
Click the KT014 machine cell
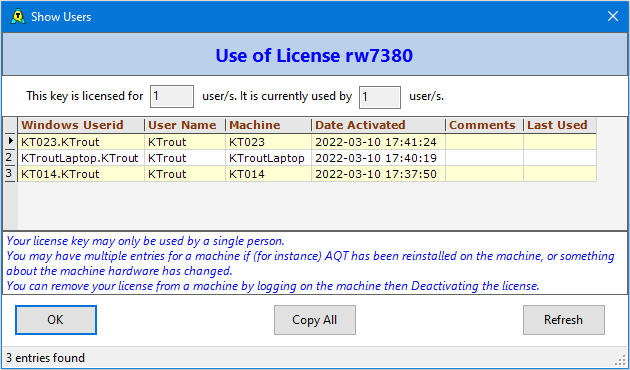pos(268,174)
